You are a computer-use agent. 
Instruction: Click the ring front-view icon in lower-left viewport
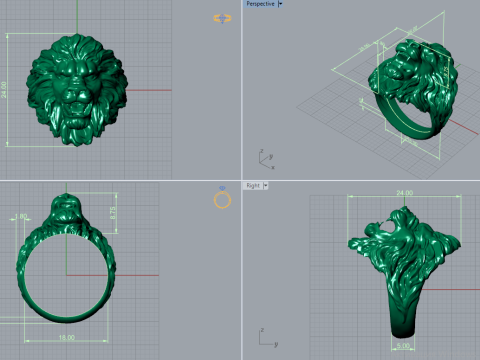tap(222, 198)
